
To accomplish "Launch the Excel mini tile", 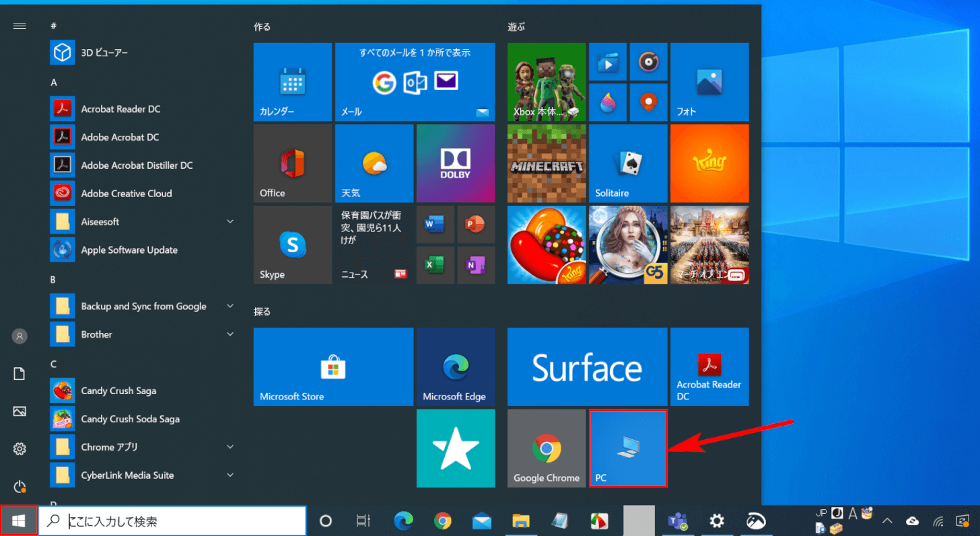I will 435,265.
